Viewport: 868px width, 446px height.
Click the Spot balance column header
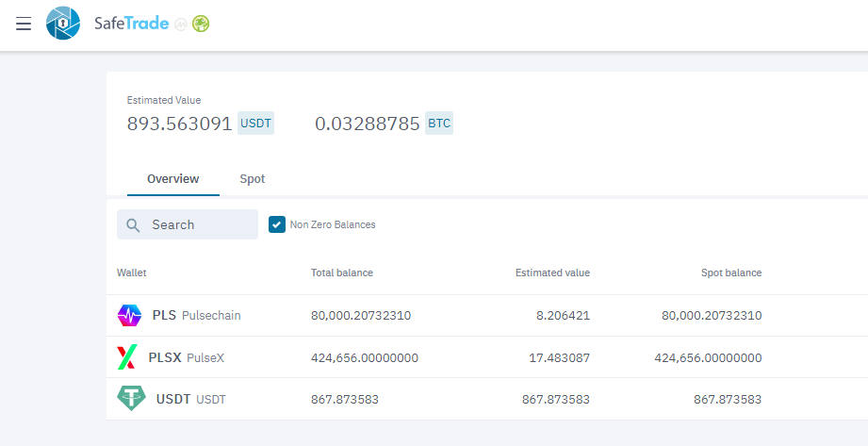click(x=731, y=273)
